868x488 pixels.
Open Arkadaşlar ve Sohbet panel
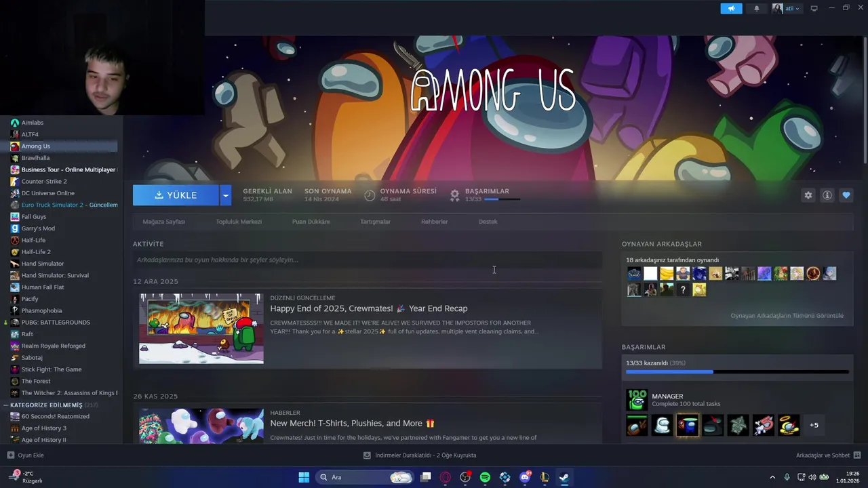[x=828, y=455]
